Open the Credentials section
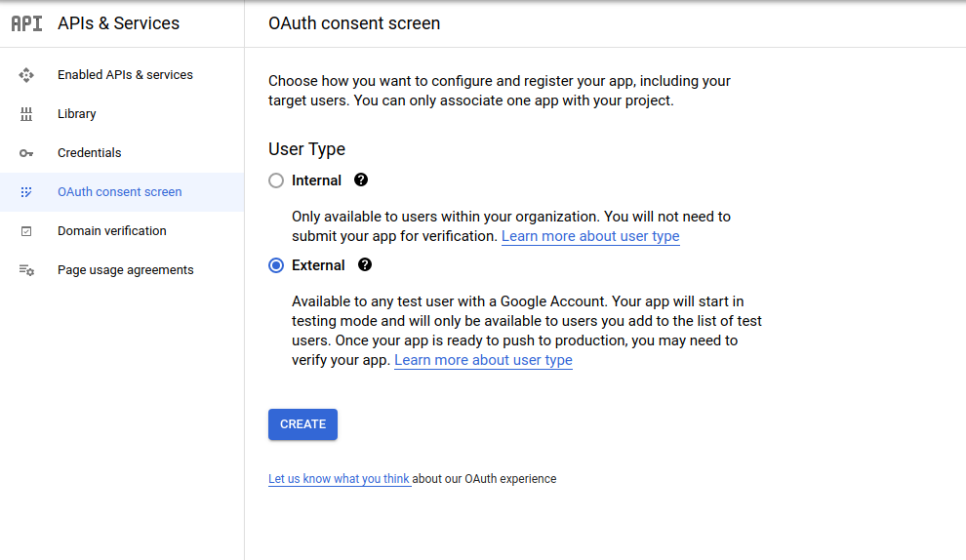Viewport: 966px width, 560px height. (122, 153)
